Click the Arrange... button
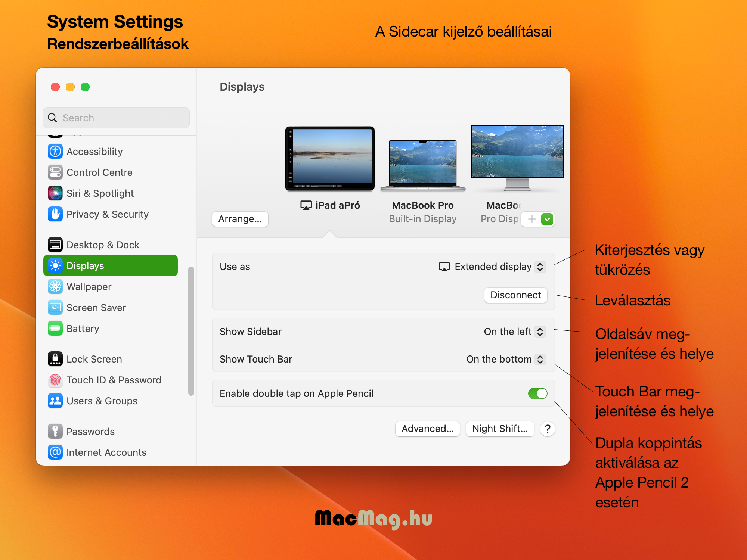The width and height of the screenshot is (747, 560). 240,219
